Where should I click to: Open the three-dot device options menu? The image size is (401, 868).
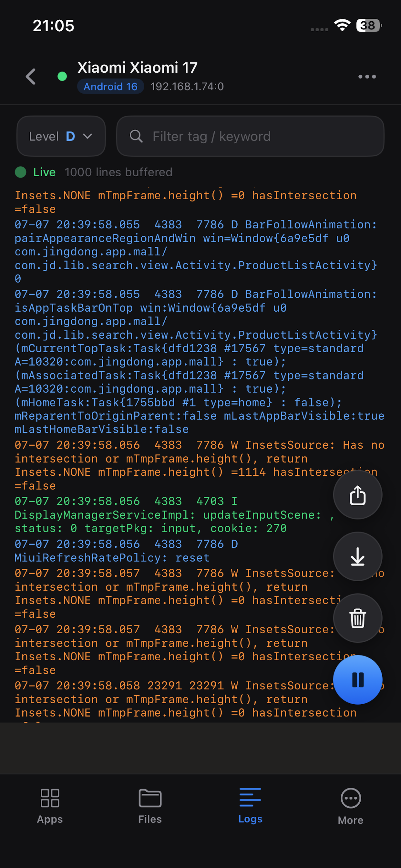point(367,77)
